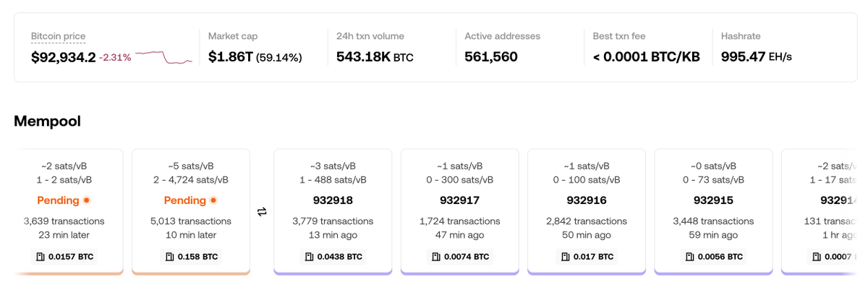Open the Bitcoin price sparkline chart
Screen dimensions: 868x295
click(x=163, y=57)
